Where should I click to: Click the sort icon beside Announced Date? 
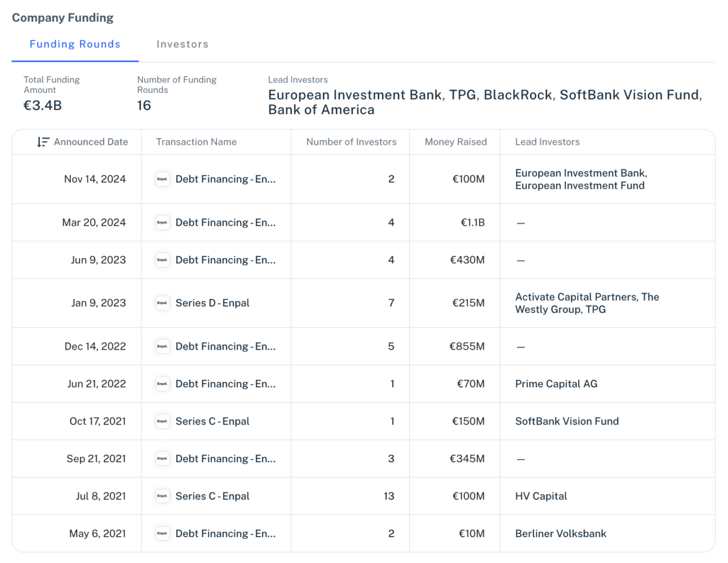click(43, 142)
